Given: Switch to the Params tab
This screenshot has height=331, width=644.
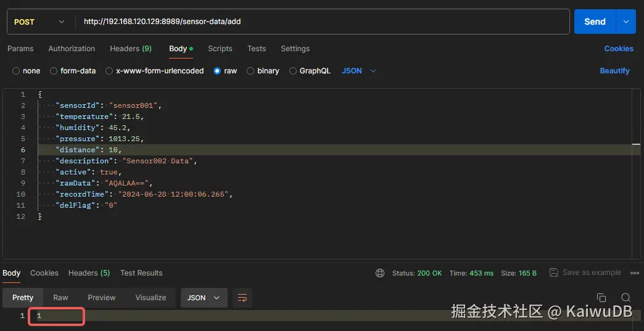Looking at the screenshot, I should coord(20,49).
